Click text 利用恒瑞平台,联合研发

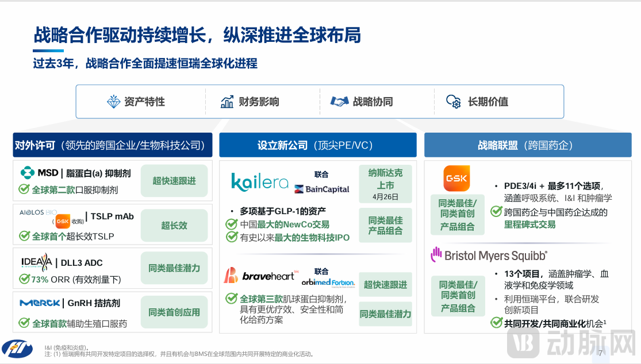click(551, 299)
